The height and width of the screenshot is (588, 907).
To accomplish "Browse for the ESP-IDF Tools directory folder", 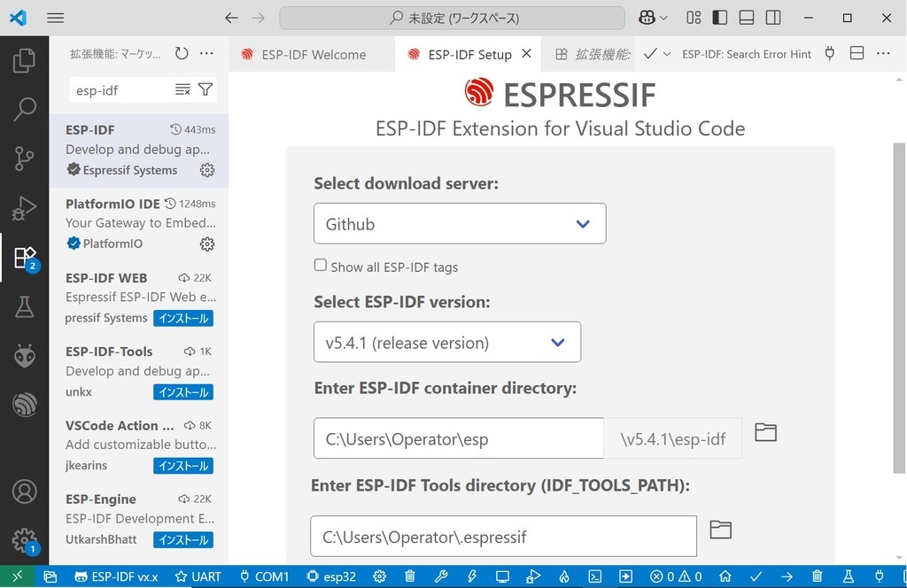I will [720, 528].
